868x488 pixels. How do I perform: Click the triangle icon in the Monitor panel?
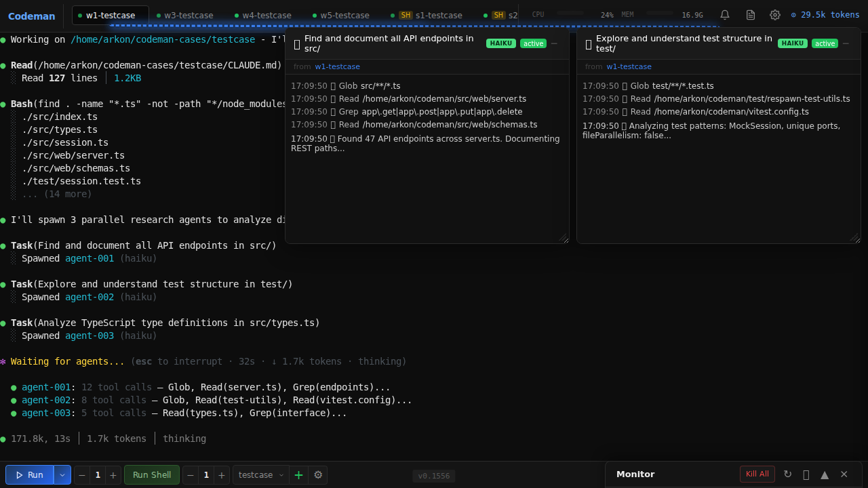(825, 474)
